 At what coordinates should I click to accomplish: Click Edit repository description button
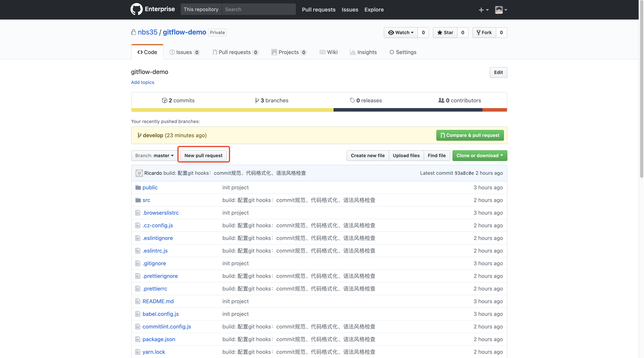pyautogui.click(x=498, y=72)
